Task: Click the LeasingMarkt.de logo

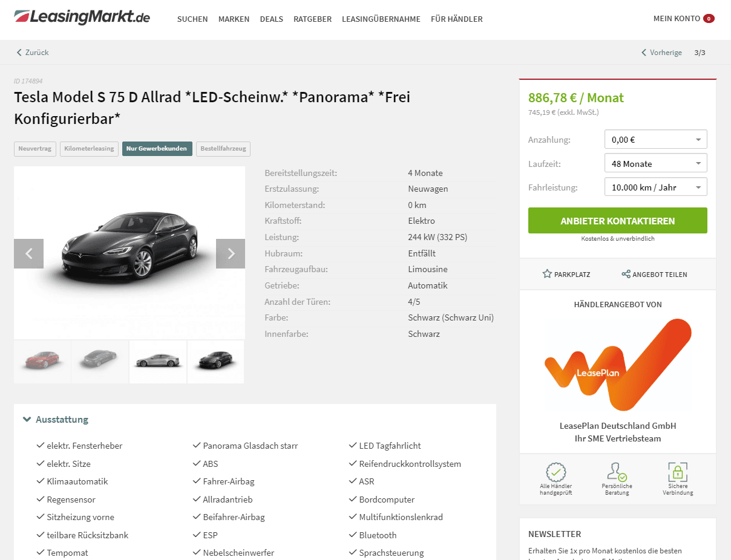Action: point(82,17)
